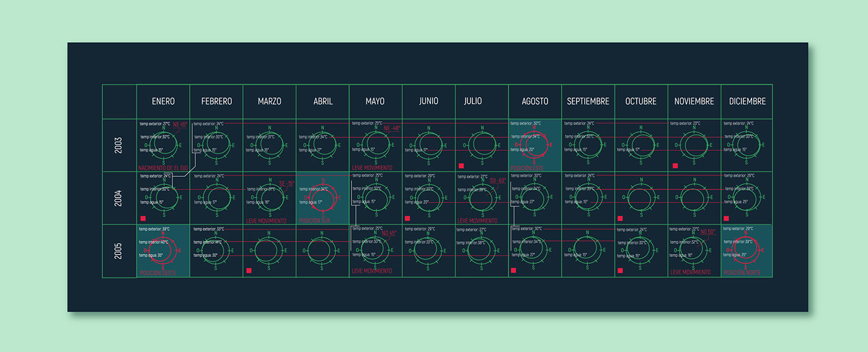The width and height of the screenshot is (868, 352).
Task: Click the green compass in Abril 2005
Action: [x=323, y=250]
